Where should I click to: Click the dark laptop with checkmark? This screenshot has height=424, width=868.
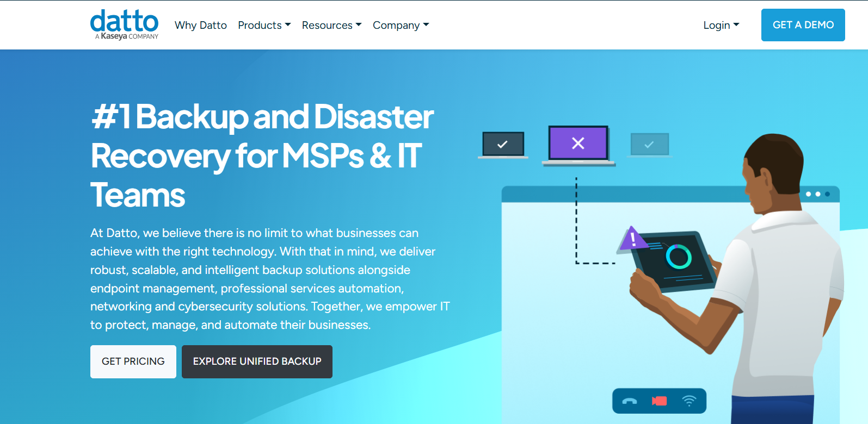(503, 145)
